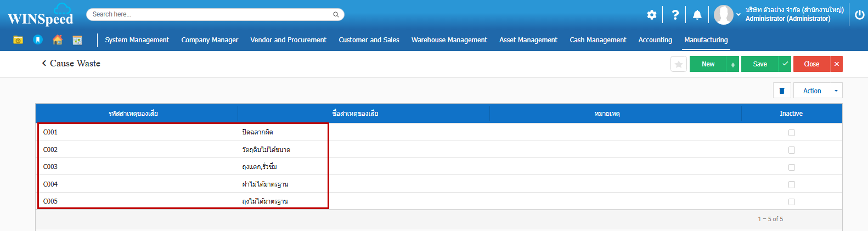Click the power logout icon
Image resolution: width=868 pixels, height=231 pixels.
[859, 15]
